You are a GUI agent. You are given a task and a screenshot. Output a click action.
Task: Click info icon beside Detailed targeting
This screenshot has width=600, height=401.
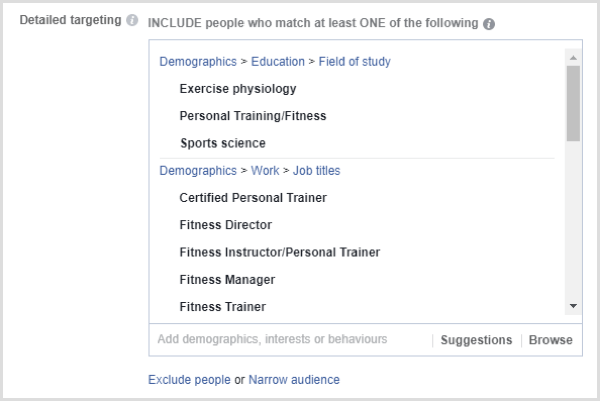click(133, 21)
